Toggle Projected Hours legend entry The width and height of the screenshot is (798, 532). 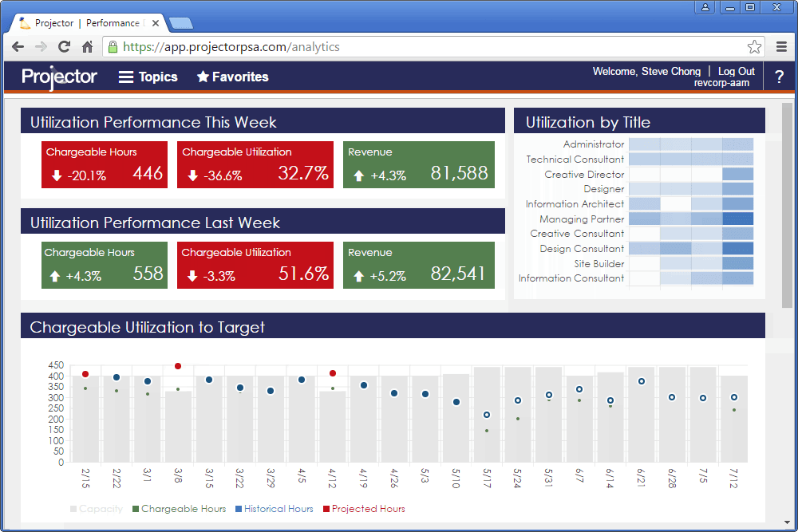[x=362, y=509]
